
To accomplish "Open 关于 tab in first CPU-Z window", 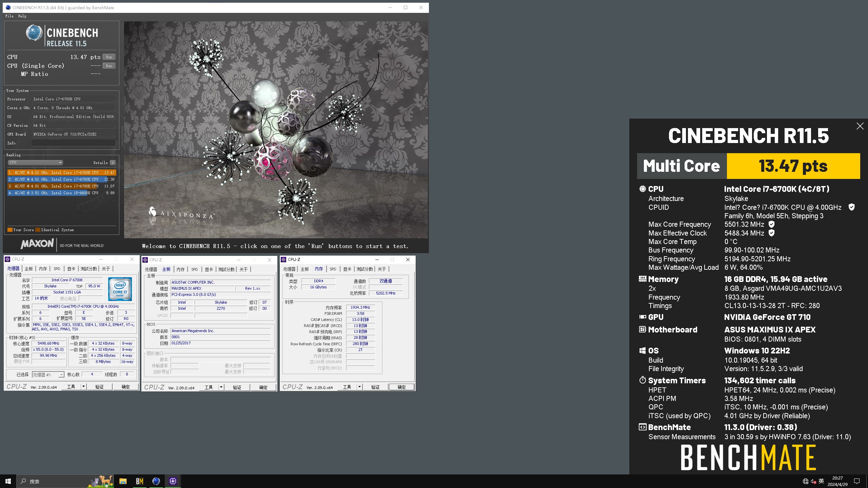I will (x=106, y=269).
